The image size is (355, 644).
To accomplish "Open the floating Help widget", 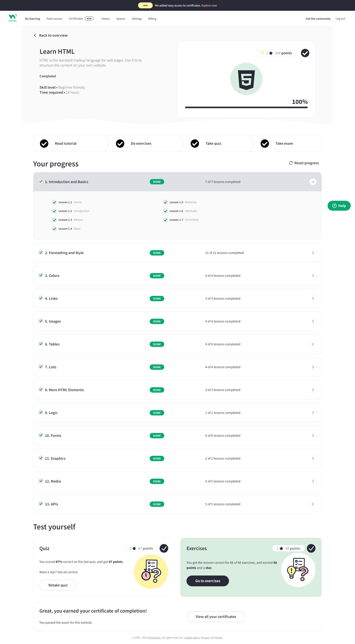I will click(x=339, y=205).
